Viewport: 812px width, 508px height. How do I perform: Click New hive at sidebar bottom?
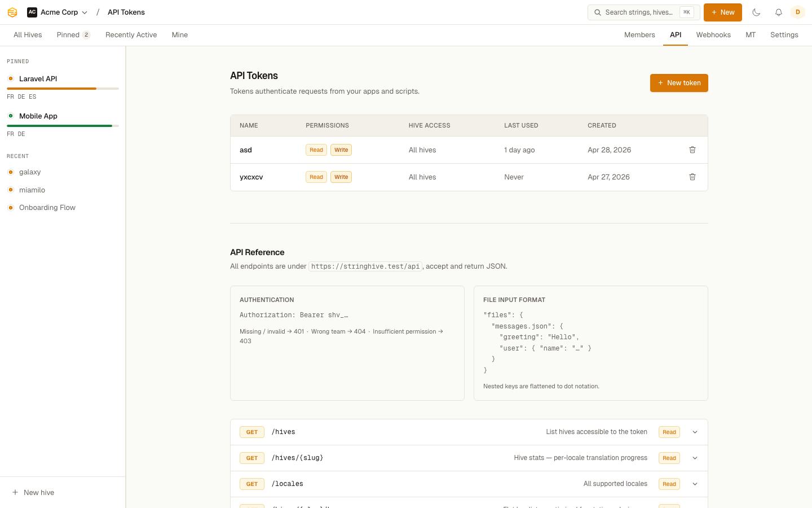tap(33, 493)
